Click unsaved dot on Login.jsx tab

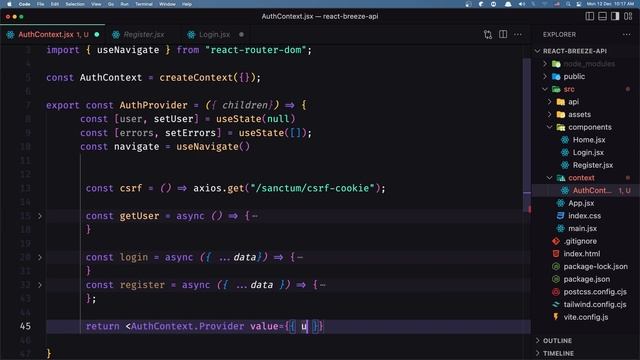point(242,35)
